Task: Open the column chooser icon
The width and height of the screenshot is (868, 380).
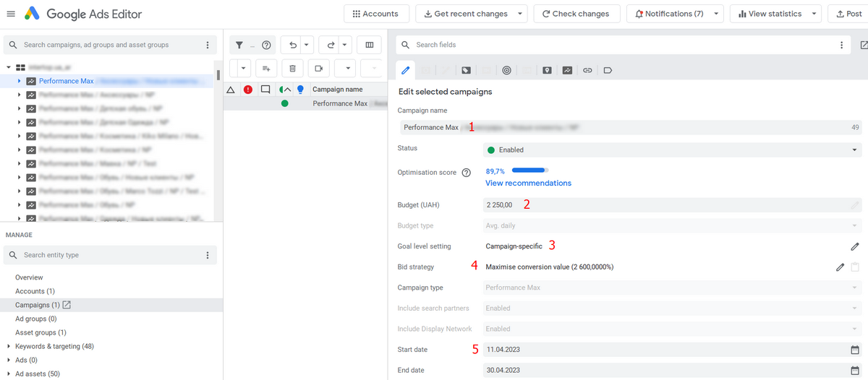Action: [x=370, y=45]
